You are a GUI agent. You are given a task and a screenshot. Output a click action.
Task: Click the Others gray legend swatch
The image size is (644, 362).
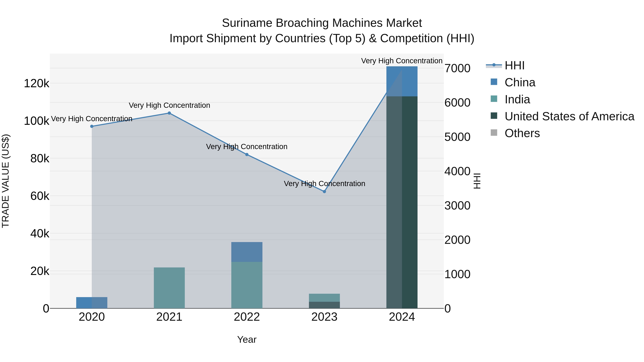coord(494,133)
